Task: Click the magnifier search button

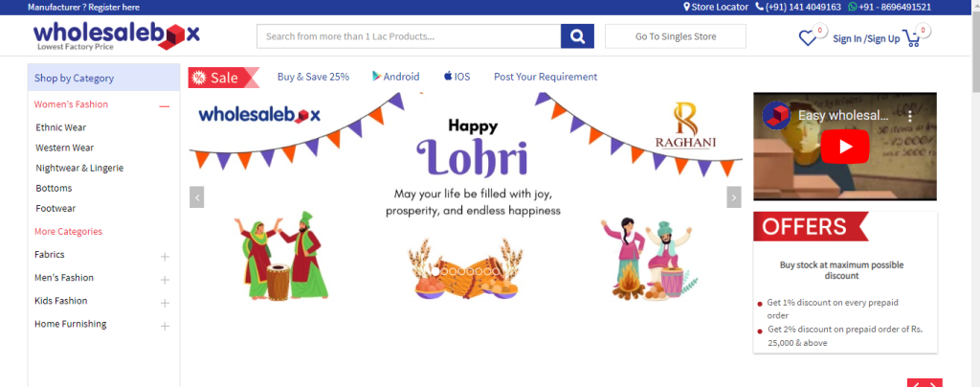Action: (x=577, y=36)
